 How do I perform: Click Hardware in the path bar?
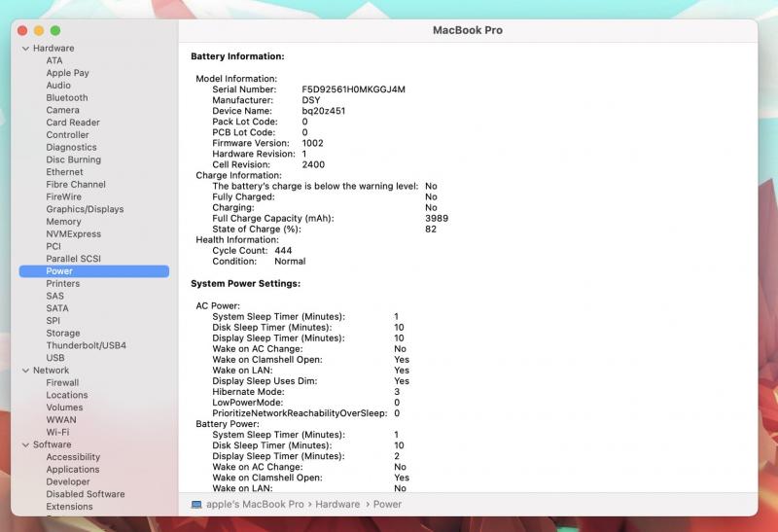point(337,504)
